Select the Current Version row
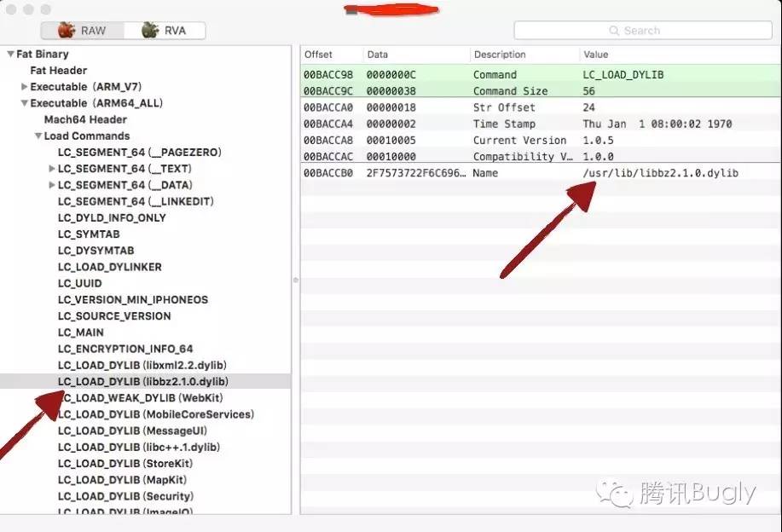782x532 pixels. click(539, 141)
